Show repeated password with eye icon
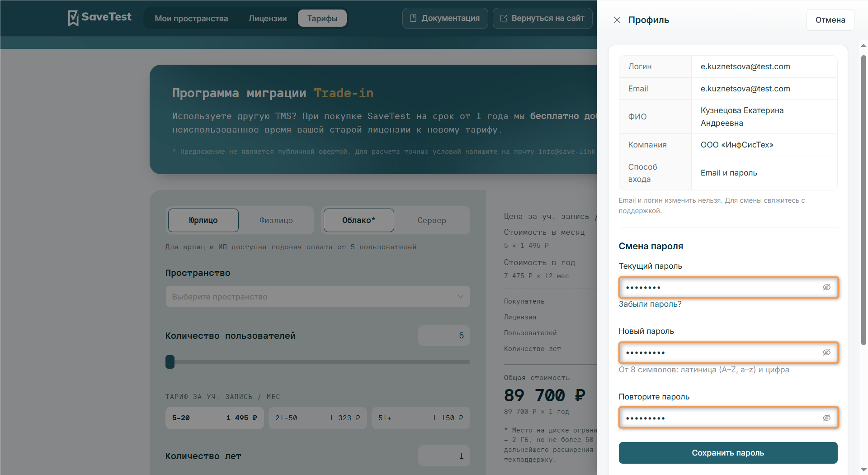The image size is (868, 475). [826, 418]
